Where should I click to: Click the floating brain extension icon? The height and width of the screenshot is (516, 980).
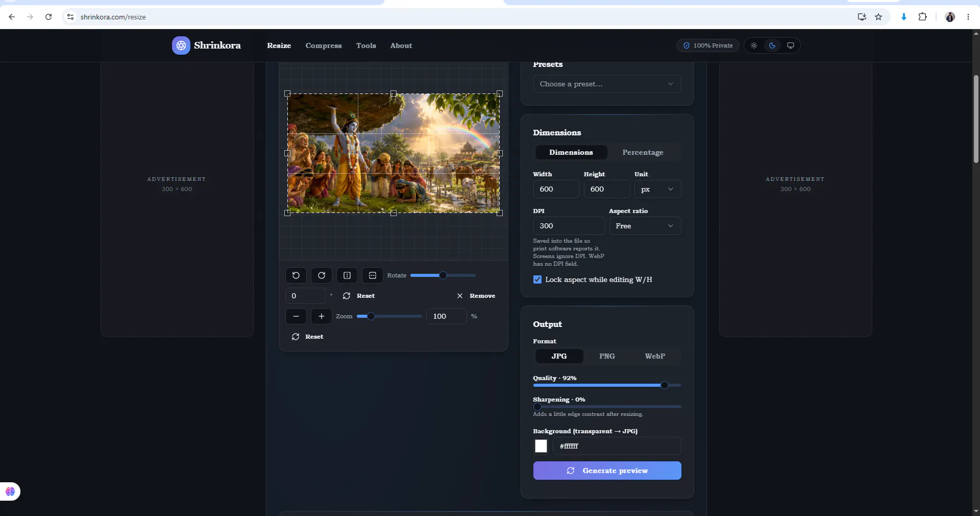(10, 491)
